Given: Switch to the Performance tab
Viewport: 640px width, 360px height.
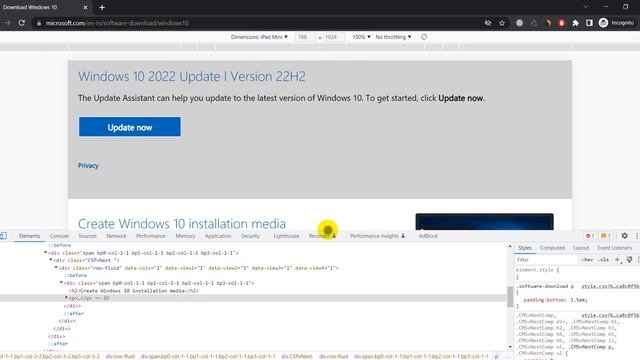Looking at the screenshot, I should click(151, 236).
